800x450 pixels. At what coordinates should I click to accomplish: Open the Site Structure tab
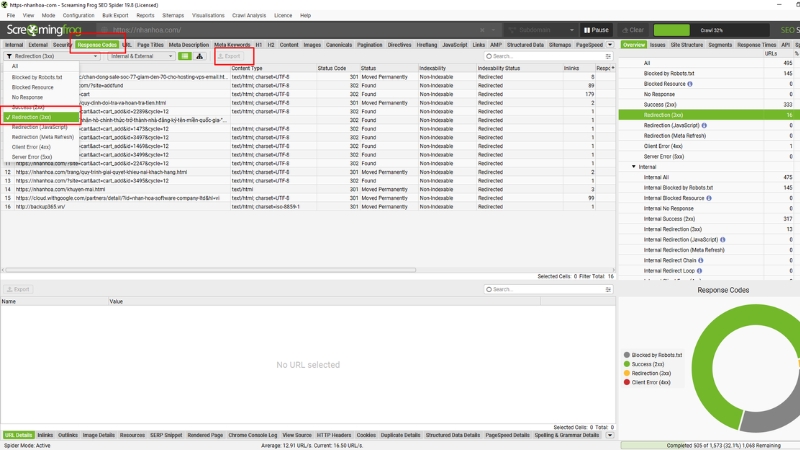(687, 45)
